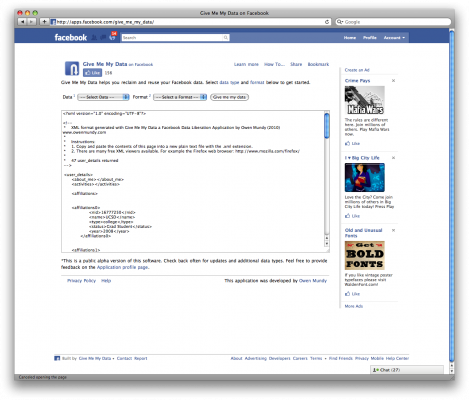The image size is (469, 400).
Task: Click the Share link
Action: pos(296,64)
